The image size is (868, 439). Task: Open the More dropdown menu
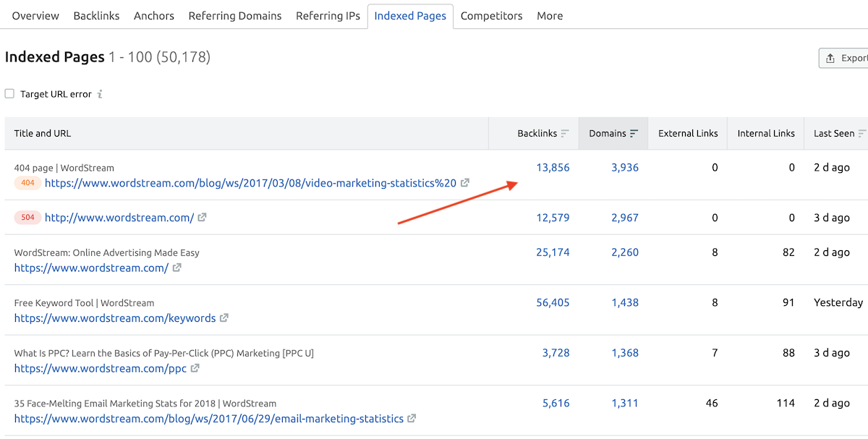(x=550, y=15)
